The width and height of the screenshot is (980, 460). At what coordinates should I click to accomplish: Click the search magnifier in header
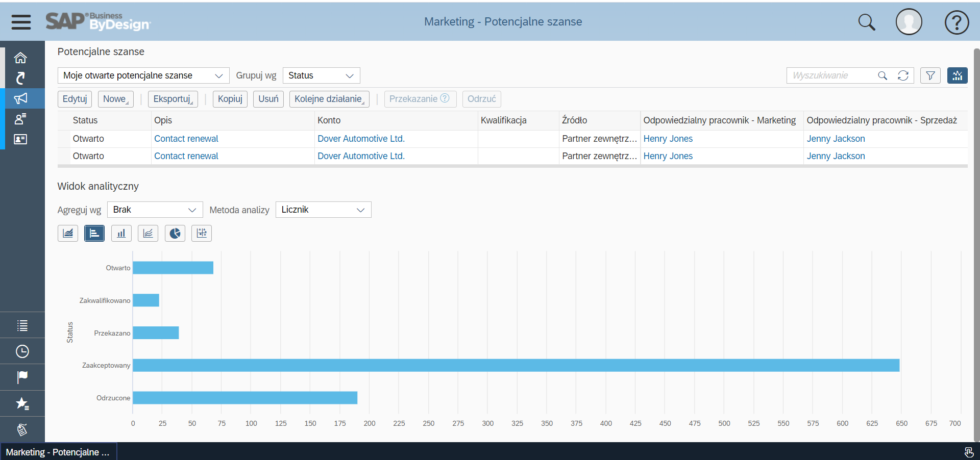[867, 22]
